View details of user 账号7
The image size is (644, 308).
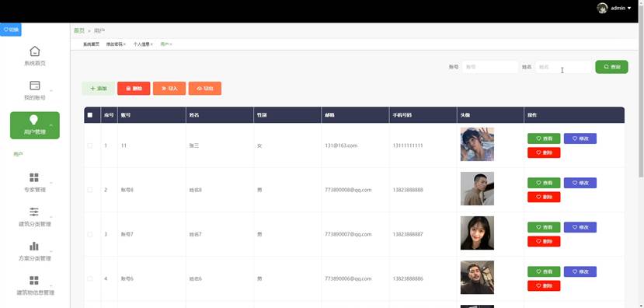coord(544,227)
